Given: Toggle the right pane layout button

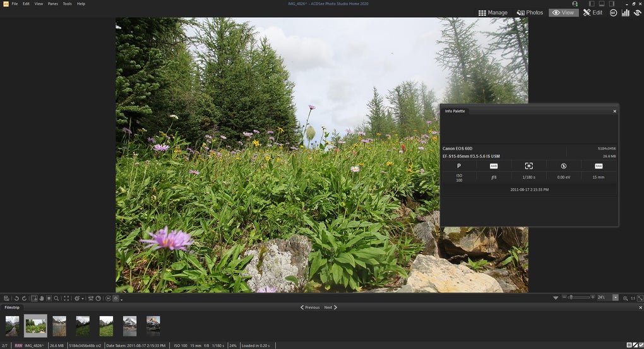Looking at the screenshot, I should [611, 4].
